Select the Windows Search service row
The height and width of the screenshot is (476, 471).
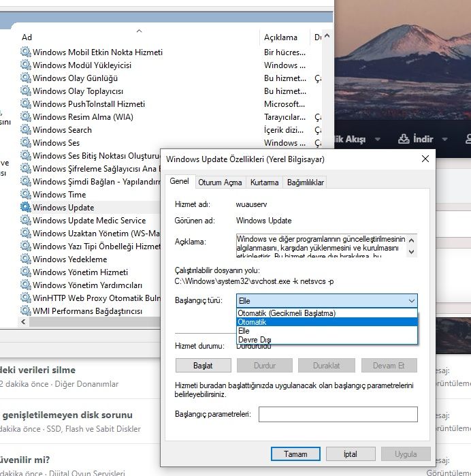coord(62,130)
